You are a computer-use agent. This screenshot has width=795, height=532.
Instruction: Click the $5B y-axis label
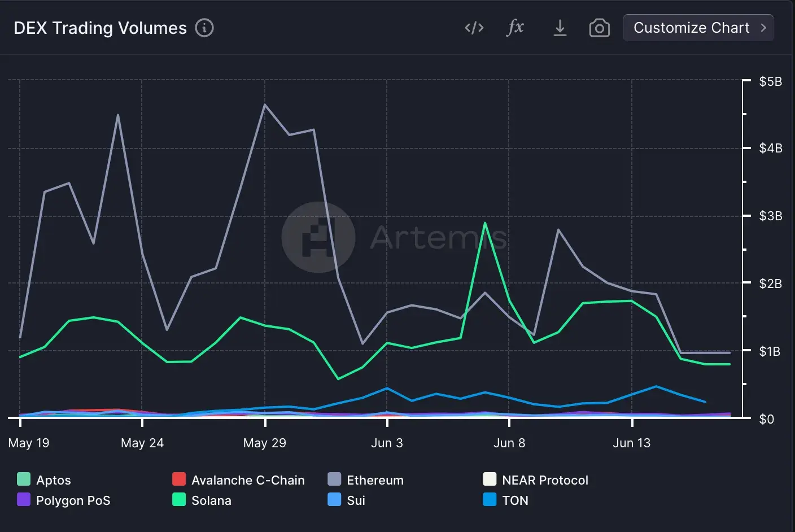pyautogui.click(x=770, y=81)
